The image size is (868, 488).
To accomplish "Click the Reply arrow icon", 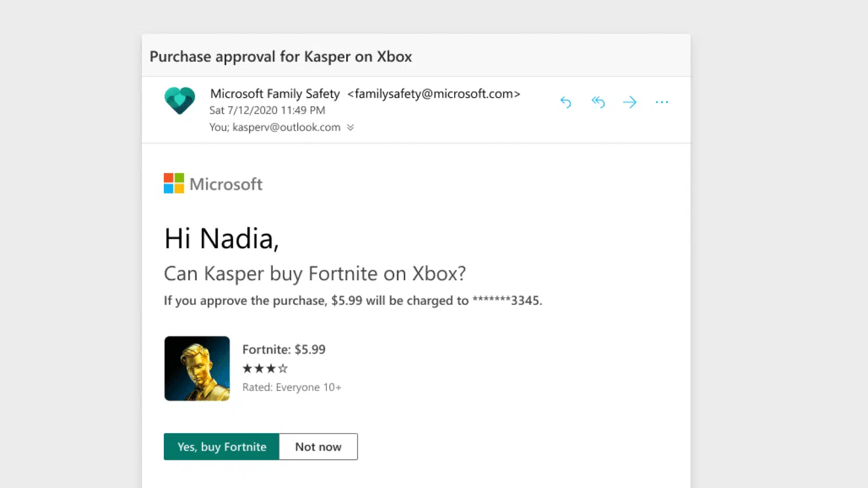I will pos(566,102).
